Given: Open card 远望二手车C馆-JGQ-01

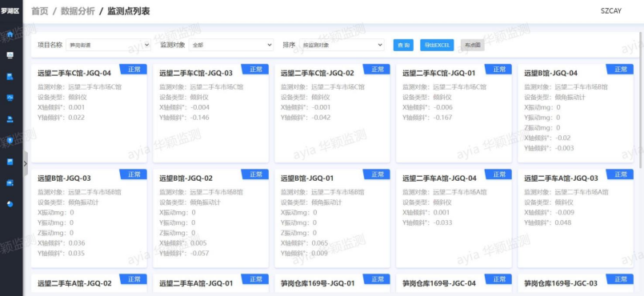Looking at the screenshot, I should point(454,114).
